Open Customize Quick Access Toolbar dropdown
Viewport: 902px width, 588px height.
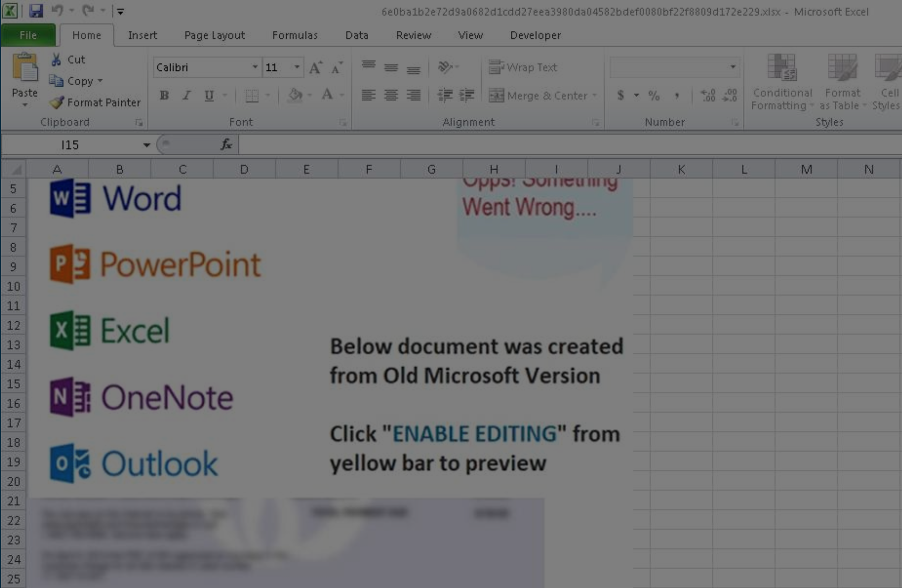pos(120,11)
